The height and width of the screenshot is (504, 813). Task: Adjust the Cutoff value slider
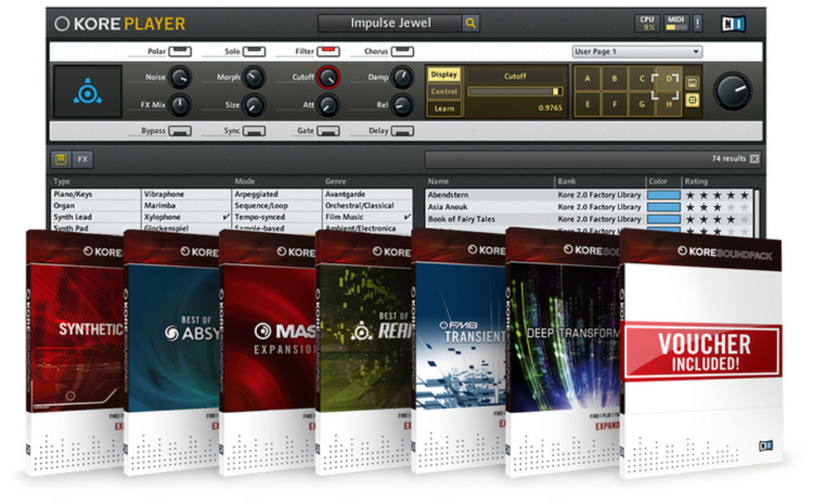(x=516, y=91)
